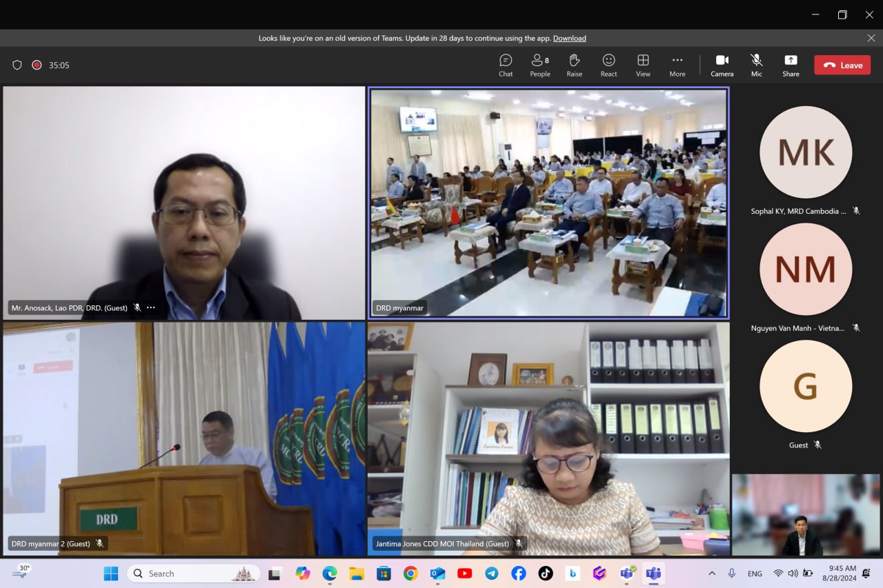The width and height of the screenshot is (883, 588).
Task: Show hidden system tray icons
Action: [712, 574]
